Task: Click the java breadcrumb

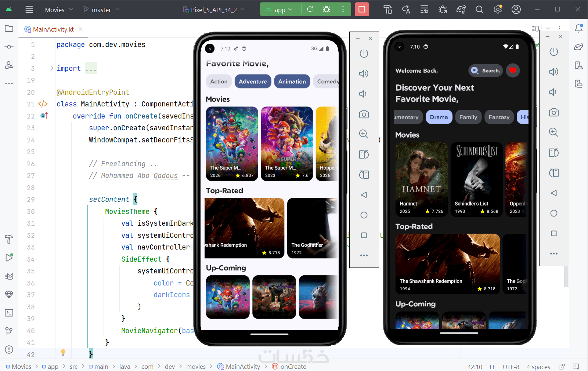Action: pos(125,367)
